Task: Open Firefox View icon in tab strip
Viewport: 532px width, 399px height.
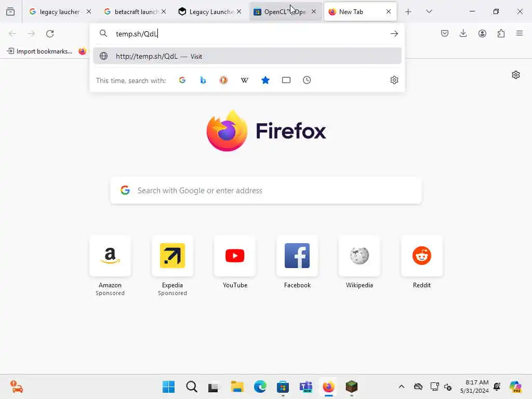Action: pos(10,11)
